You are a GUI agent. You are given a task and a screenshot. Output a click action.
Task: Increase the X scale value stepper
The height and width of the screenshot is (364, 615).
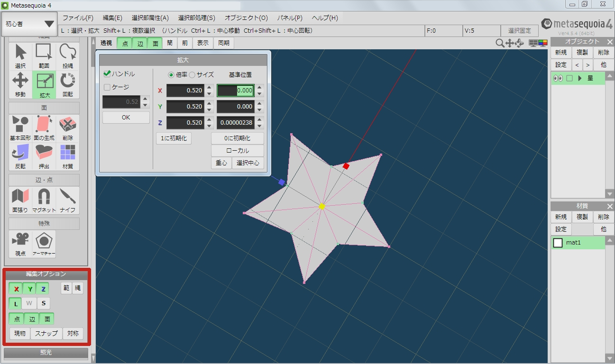209,87
